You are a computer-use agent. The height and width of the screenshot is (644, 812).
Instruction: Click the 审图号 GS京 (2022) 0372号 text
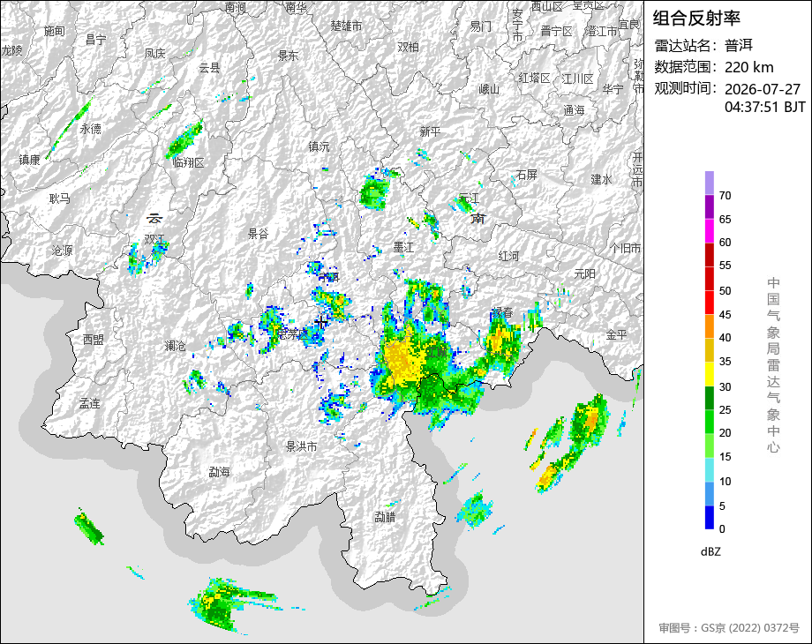pyautogui.click(x=729, y=628)
